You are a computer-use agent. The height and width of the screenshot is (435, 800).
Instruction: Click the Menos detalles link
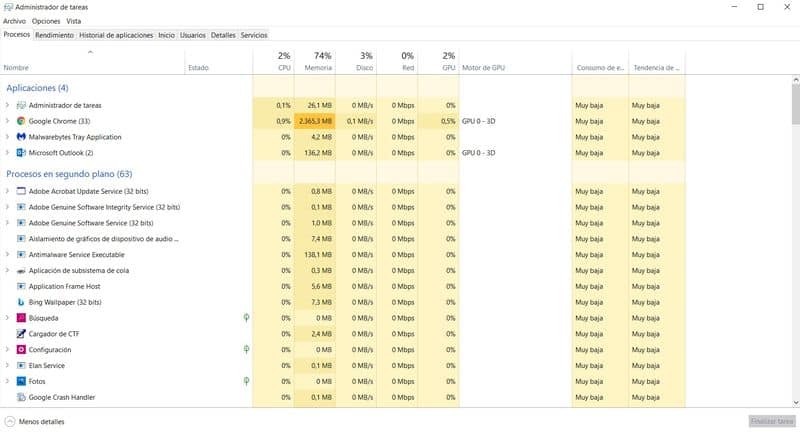point(41,422)
